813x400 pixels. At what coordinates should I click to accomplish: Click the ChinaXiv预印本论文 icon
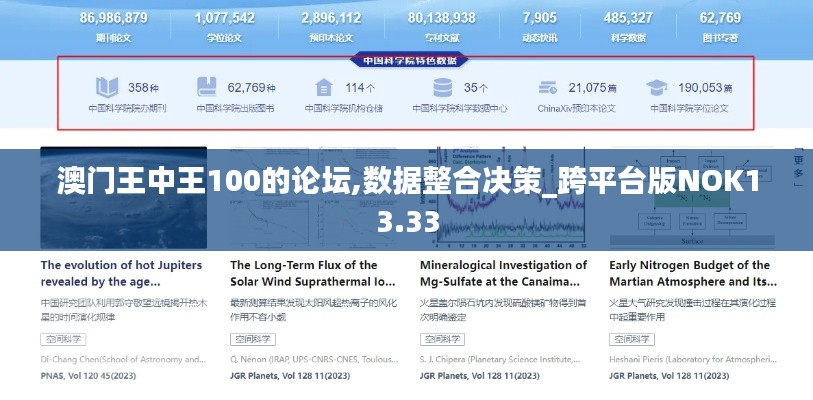point(548,87)
